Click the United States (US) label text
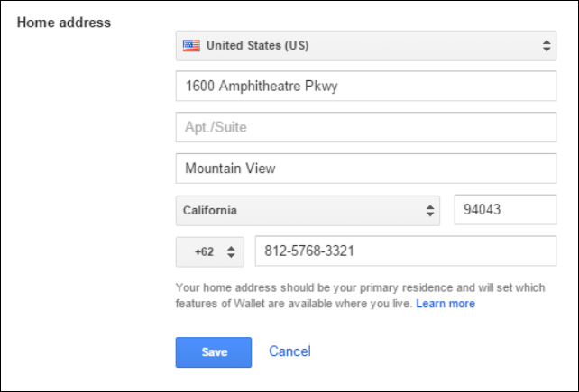The width and height of the screenshot is (579, 392). point(257,45)
